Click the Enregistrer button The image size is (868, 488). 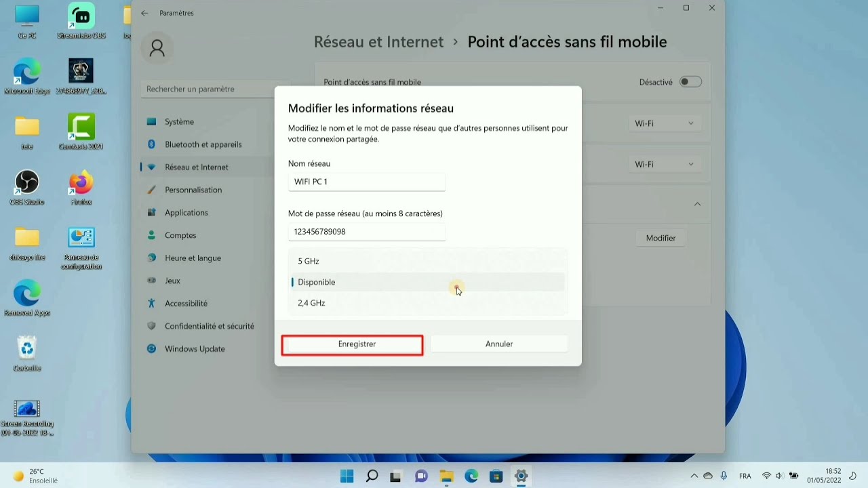coord(357,344)
